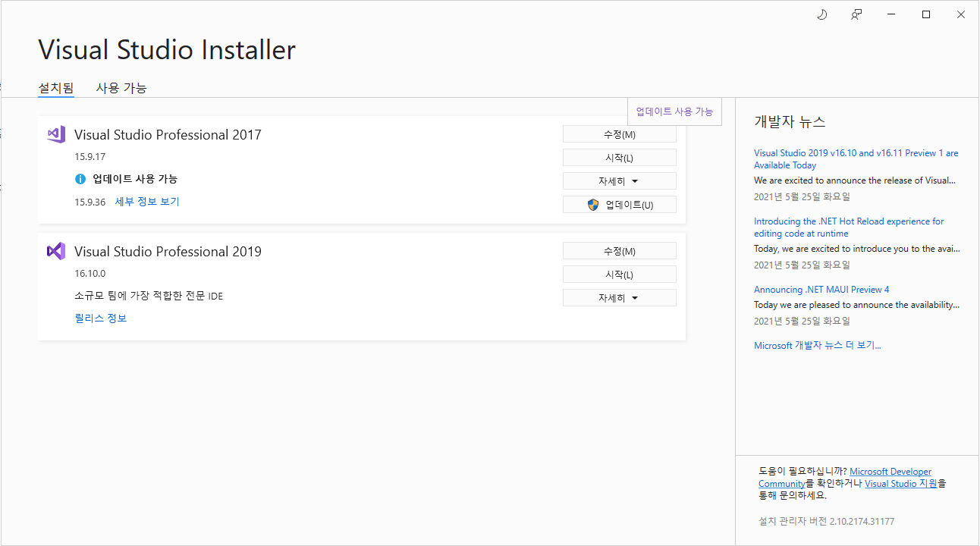Minimize the installer window
This screenshot has width=980, height=546.
coord(891,14)
